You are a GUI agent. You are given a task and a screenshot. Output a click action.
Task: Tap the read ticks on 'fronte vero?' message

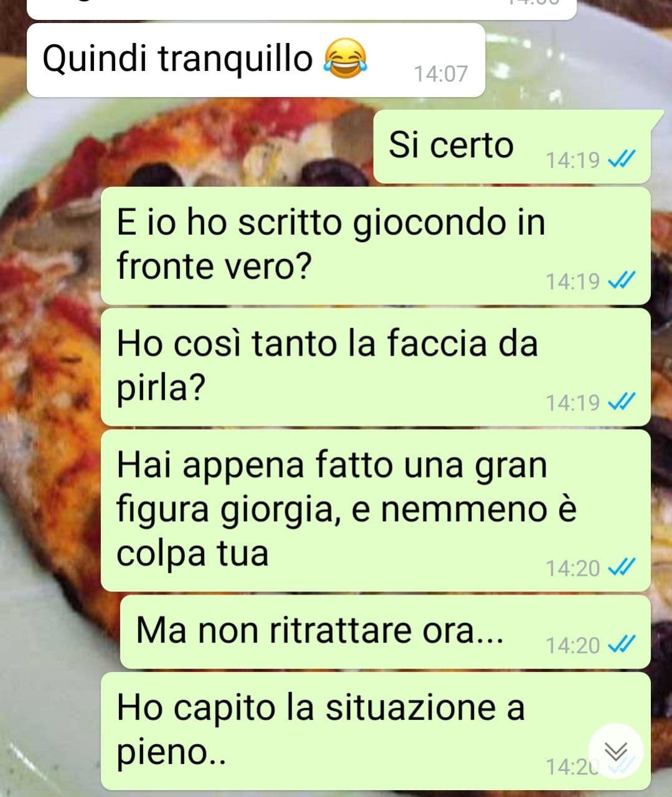coord(621,281)
